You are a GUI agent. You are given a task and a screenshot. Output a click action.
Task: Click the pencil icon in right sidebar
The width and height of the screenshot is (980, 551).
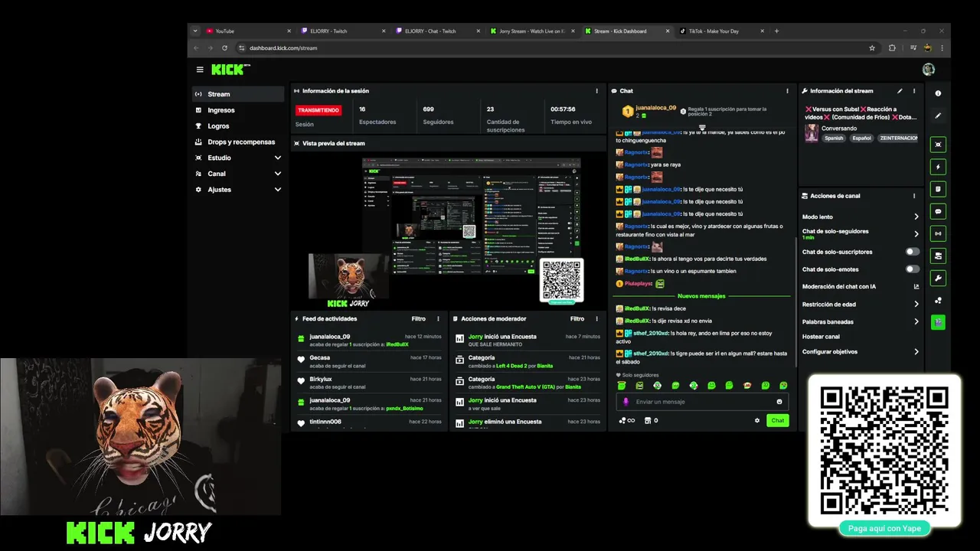[938, 116]
